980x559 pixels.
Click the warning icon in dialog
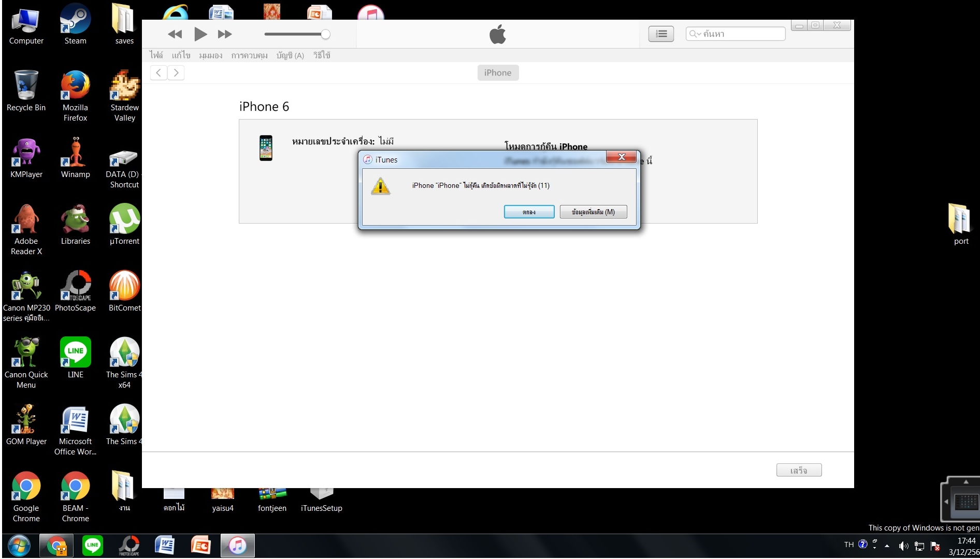tap(381, 186)
